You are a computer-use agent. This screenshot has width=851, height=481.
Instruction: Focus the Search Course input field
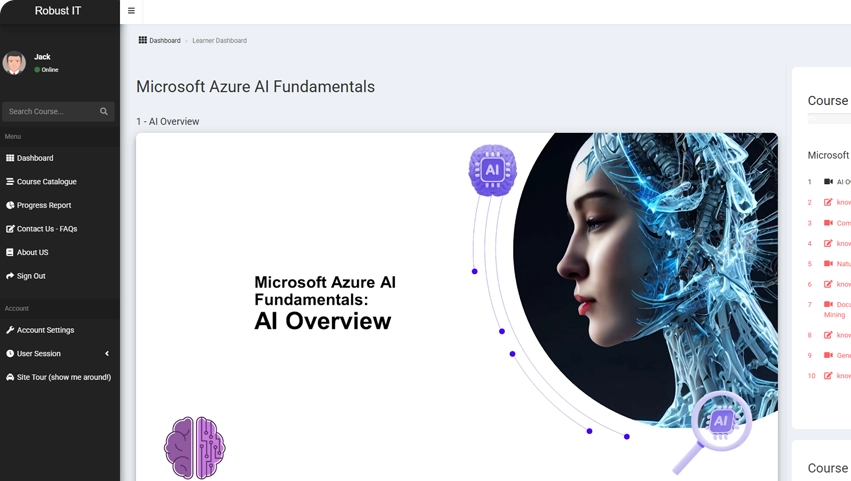[58, 111]
